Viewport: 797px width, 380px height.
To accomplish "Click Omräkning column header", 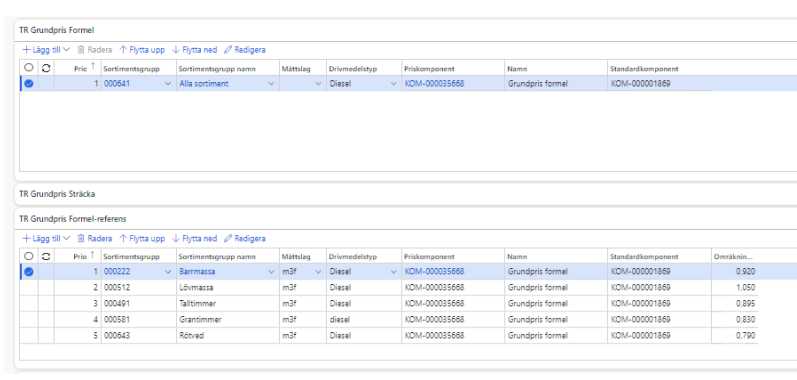I will coord(733,257).
